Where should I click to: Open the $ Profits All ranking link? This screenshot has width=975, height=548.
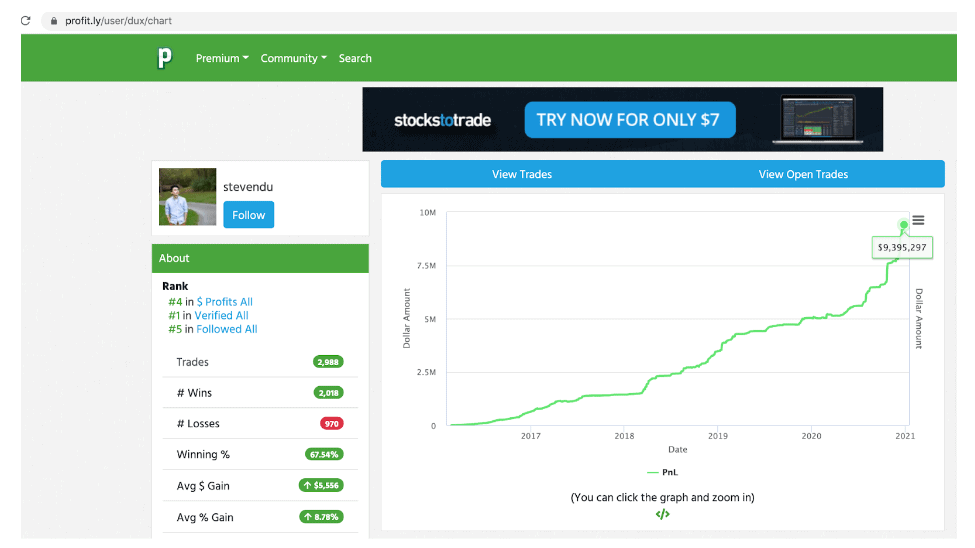pos(224,302)
